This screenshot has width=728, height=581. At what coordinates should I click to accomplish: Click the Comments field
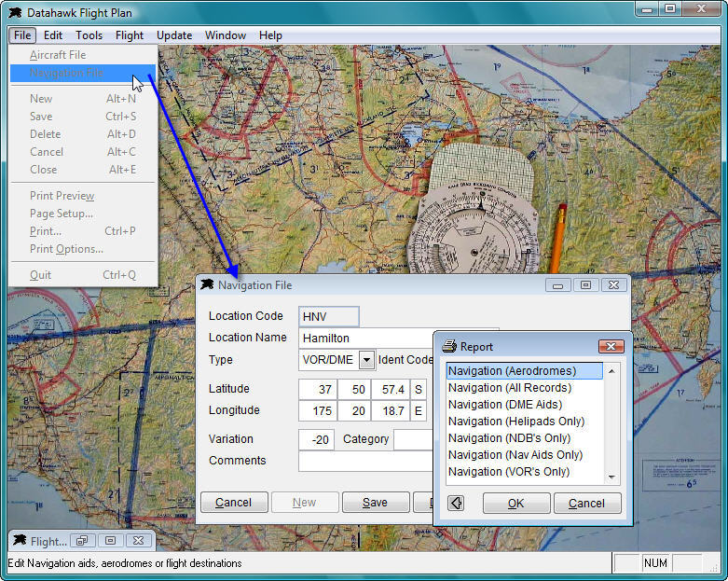tap(365, 462)
